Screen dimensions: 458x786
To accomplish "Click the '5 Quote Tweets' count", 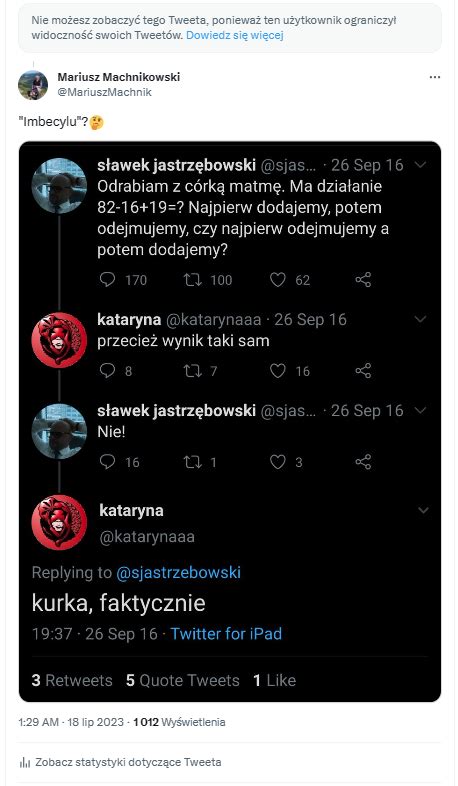I will pyautogui.click(x=183, y=680).
